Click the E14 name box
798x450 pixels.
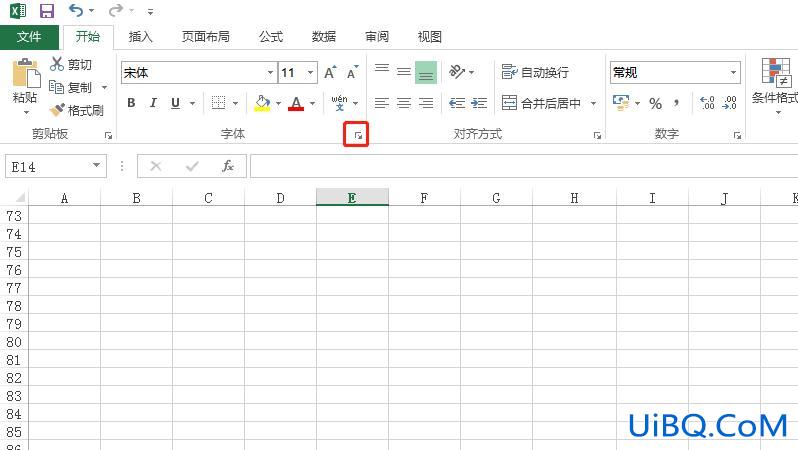point(55,166)
